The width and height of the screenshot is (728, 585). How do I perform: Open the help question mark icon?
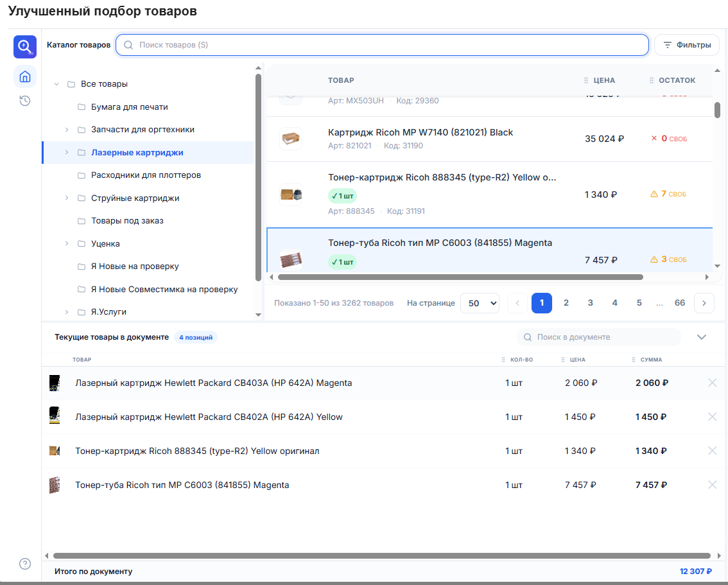point(25,564)
